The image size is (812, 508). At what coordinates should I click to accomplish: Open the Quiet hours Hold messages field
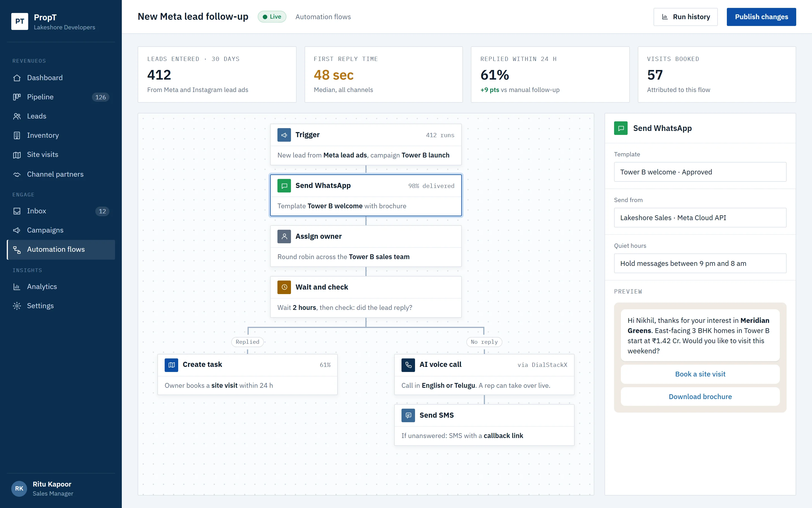coord(700,263)
